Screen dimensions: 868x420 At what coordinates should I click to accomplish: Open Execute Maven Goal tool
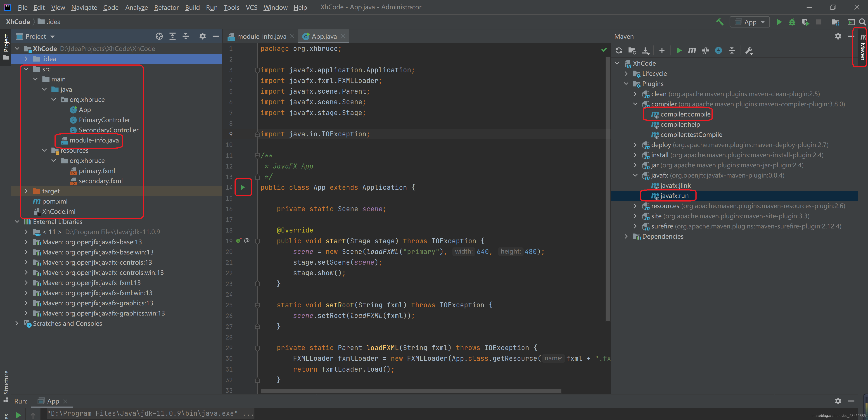click(692, 51)
